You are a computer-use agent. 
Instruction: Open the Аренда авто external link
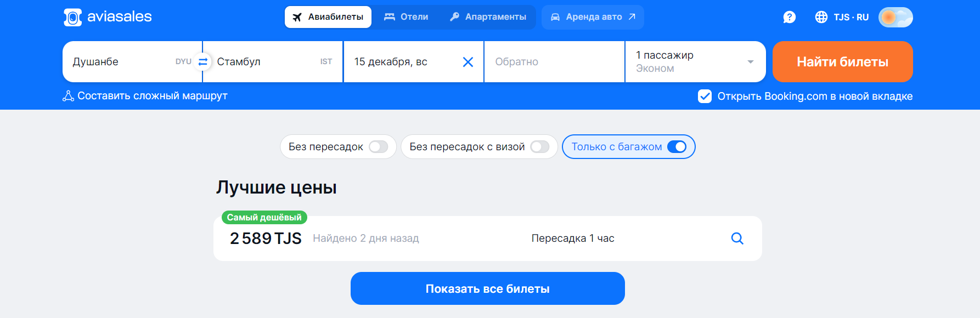593,17
